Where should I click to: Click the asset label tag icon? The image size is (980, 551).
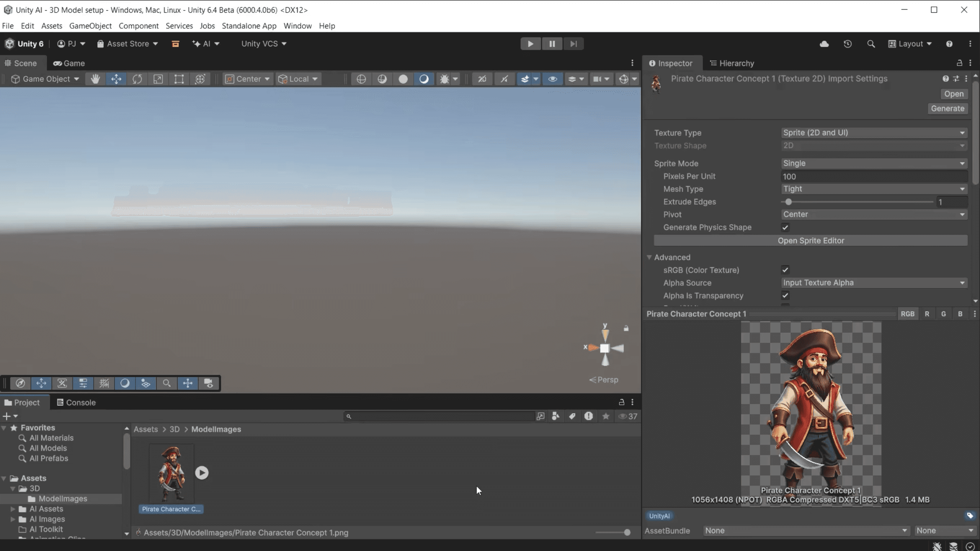point(970,516)
